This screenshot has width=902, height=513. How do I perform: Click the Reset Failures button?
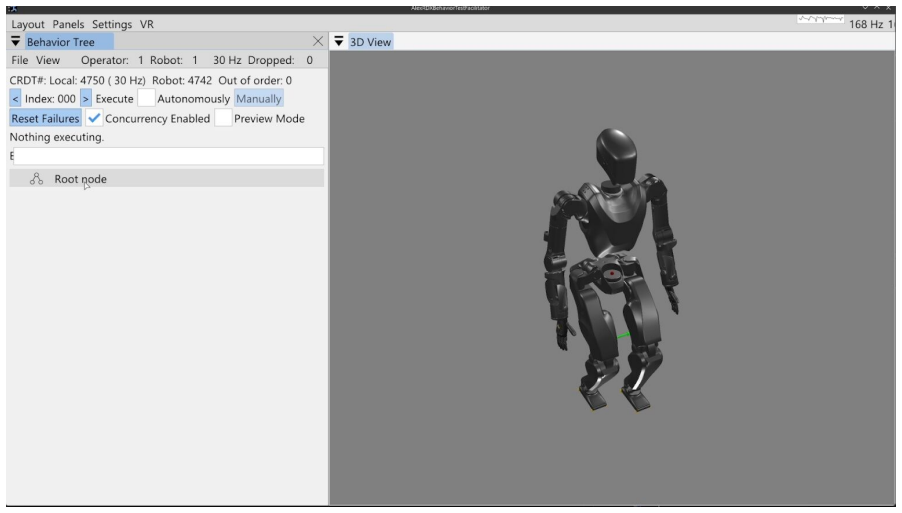pos(45,118)
